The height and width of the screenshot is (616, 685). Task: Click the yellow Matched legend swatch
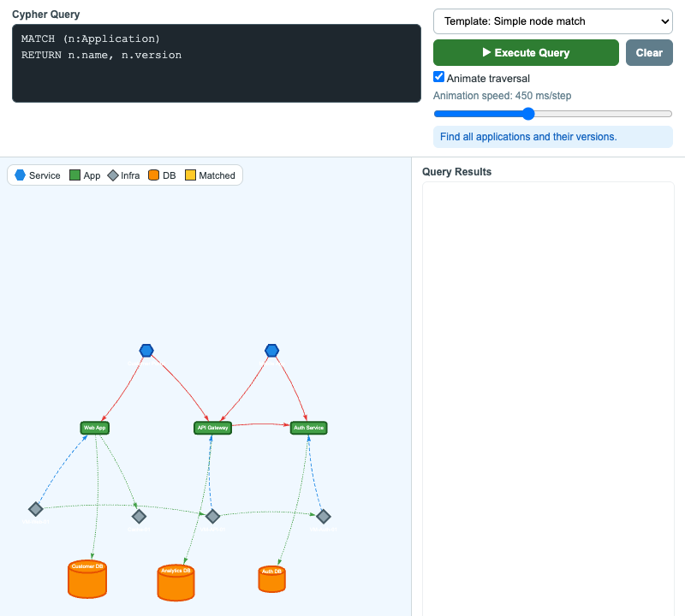[x=190, y=175]
